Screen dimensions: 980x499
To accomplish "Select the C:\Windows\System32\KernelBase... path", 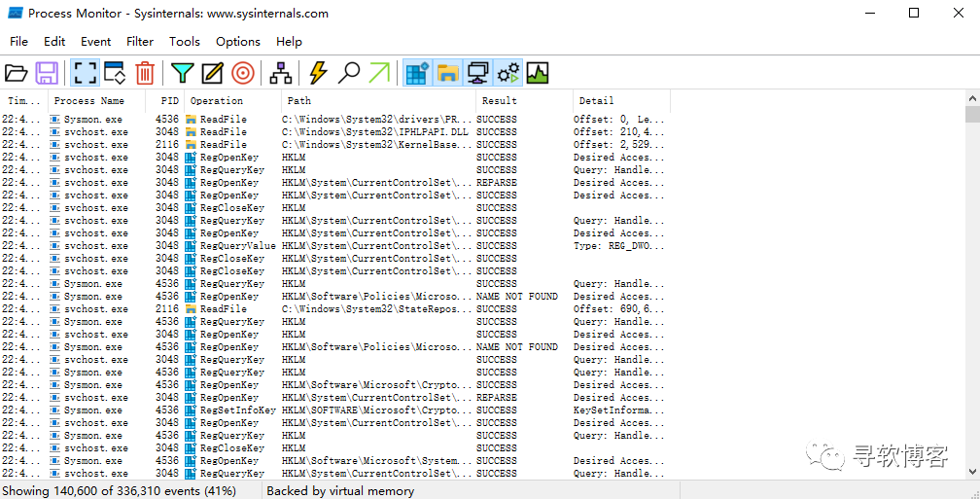I will [x=378, y=144].
